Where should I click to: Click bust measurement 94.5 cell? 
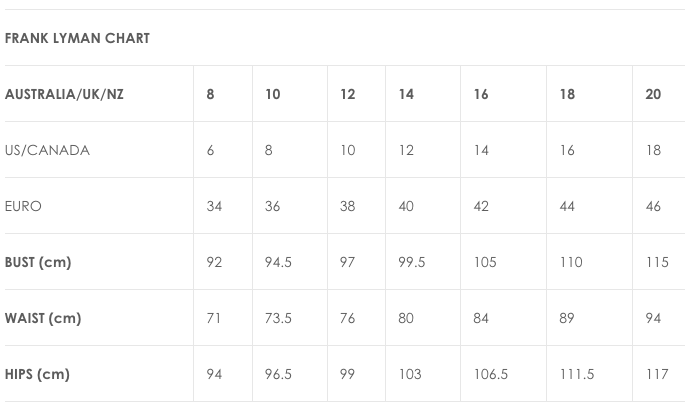coord(278,262)
